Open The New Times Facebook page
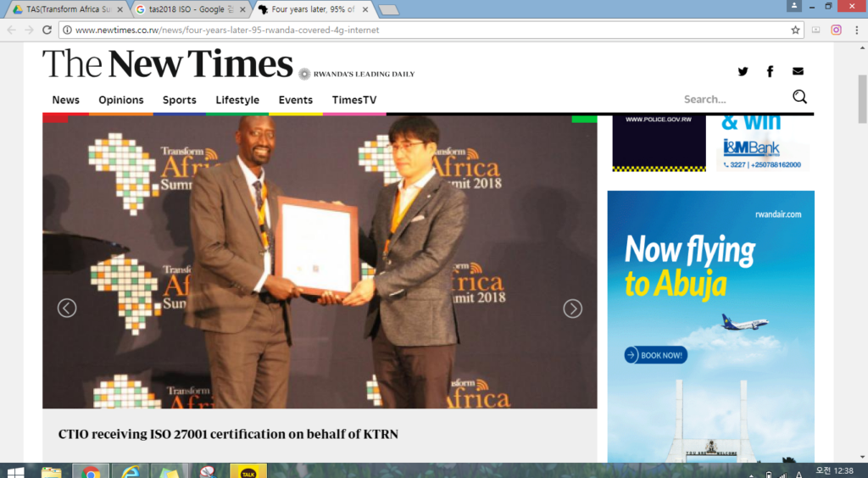Viewport: 868px width, 478px height. [x=770, y=71]
